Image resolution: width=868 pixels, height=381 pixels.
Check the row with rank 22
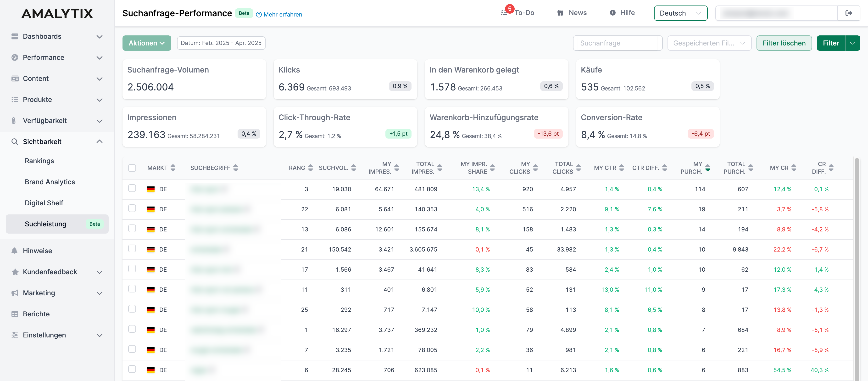tap(132, 208)
